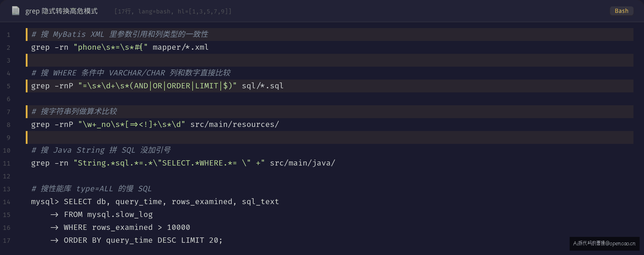This screenshot has width=644, height=255.
Task: Click 'mapper/*.xml' path on line 2
Action: click(x=181, y=47)
